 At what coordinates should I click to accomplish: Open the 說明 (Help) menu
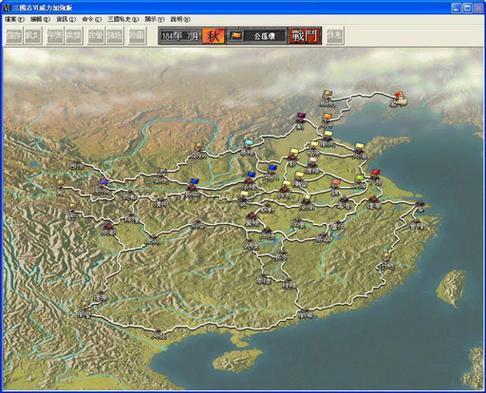click(180, 19)
